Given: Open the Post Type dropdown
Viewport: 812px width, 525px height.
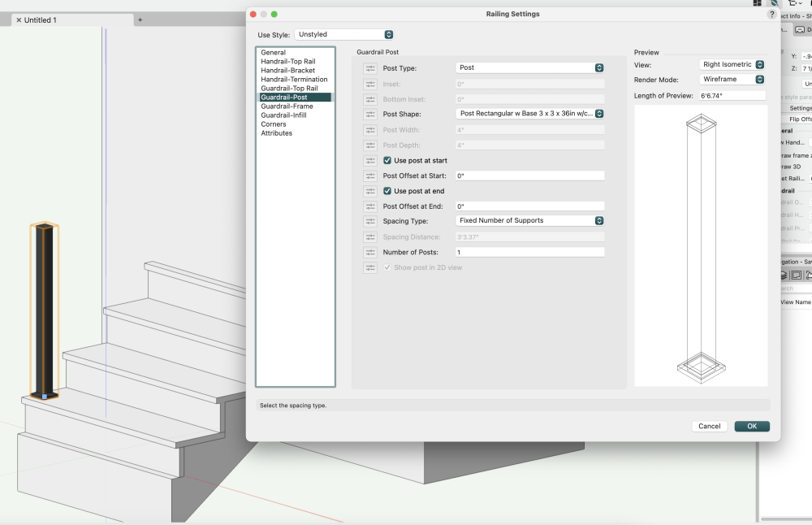Looking at the screenshot, I should [529, 67].
